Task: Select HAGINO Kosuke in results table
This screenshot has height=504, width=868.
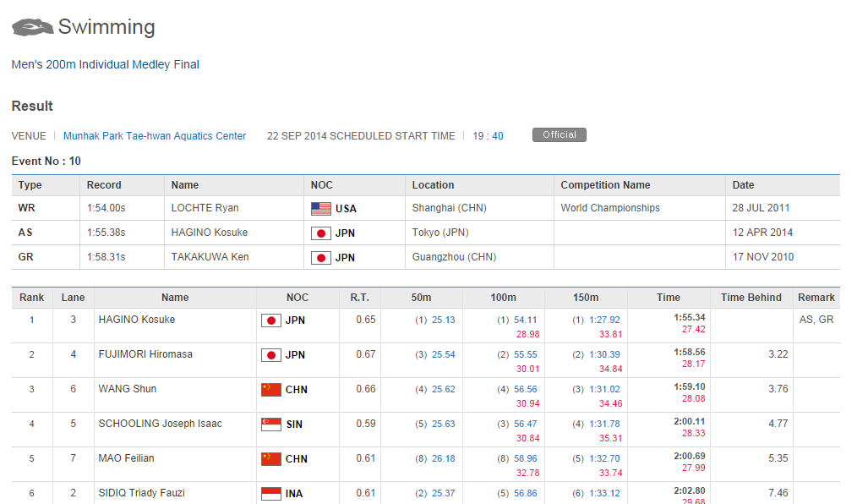Action: 137,320
